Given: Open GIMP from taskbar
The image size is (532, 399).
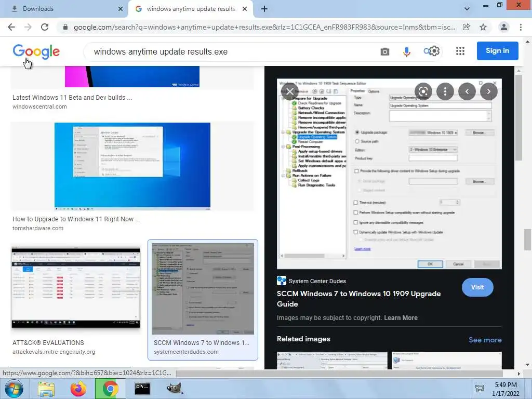Looking at the screenshot, I should click(x=175, y=389).
